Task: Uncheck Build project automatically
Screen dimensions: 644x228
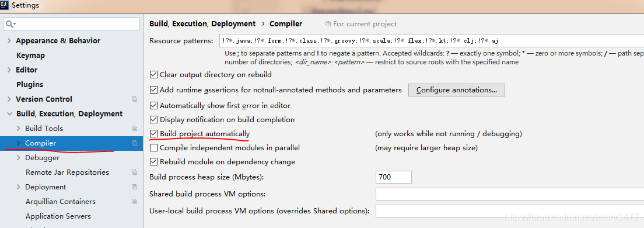Action: [153, 134]
